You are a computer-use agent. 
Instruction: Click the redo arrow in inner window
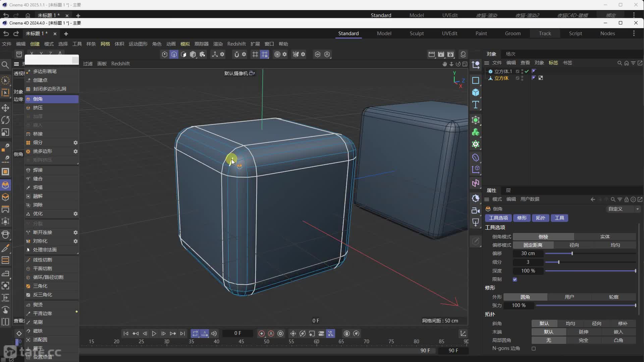click(16, 34)
